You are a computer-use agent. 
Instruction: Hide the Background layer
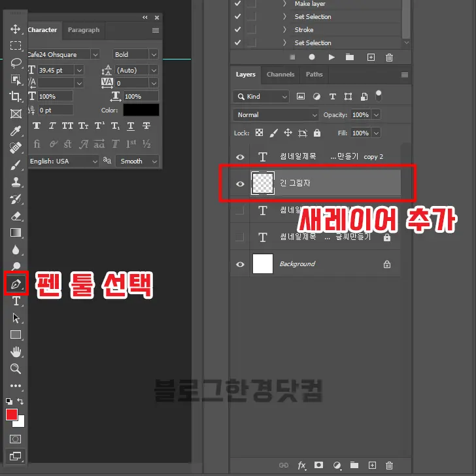240,264
